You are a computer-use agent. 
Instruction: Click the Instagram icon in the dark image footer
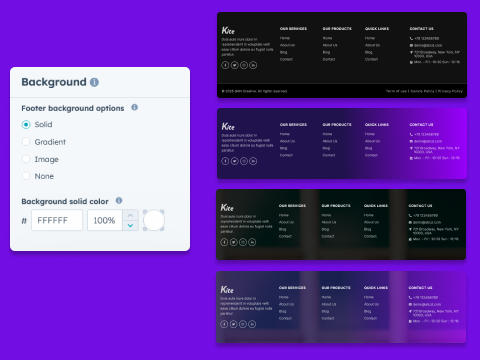pos(243,242)
